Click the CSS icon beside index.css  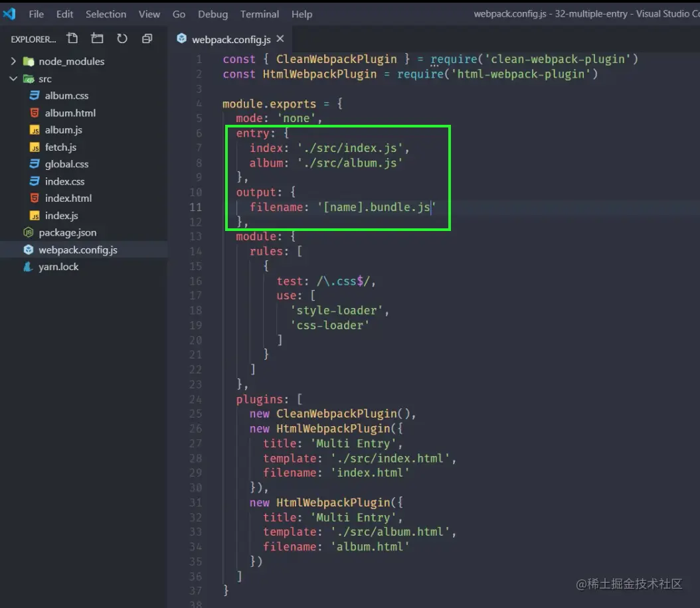35,181
